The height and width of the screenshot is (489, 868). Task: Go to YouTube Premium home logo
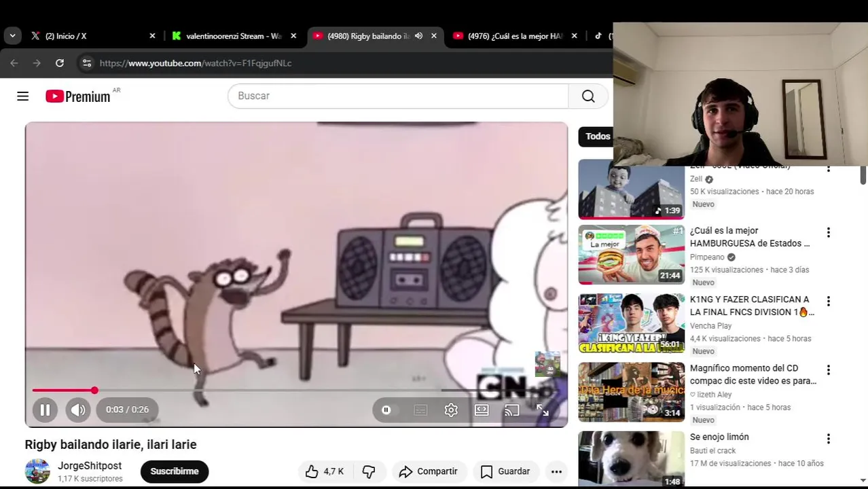[x=77, y=96]
